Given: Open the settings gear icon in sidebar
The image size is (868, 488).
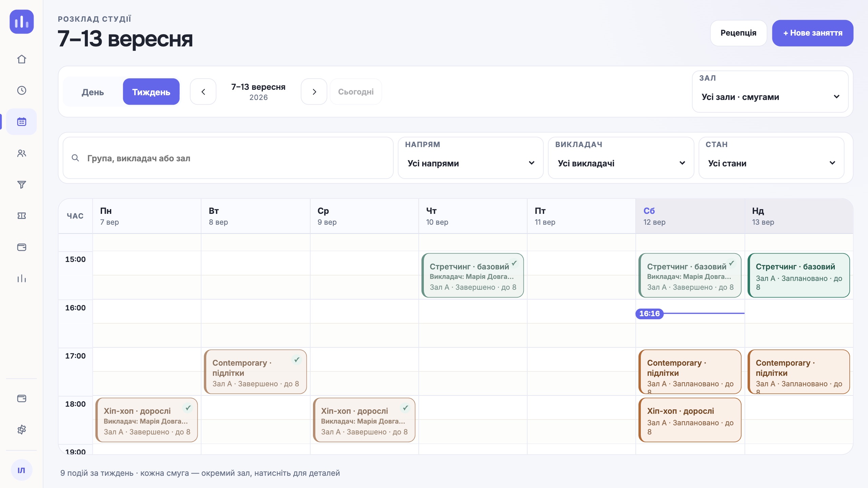Looking at the screenshot, I should coord(22,430).
